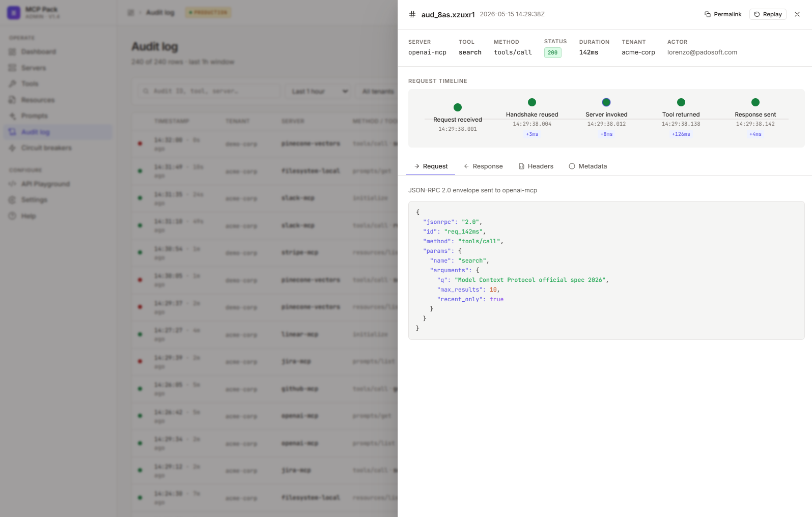Switch to the Response tab
The height and width of the screenshot is (517, 812).
click(483, 166)
